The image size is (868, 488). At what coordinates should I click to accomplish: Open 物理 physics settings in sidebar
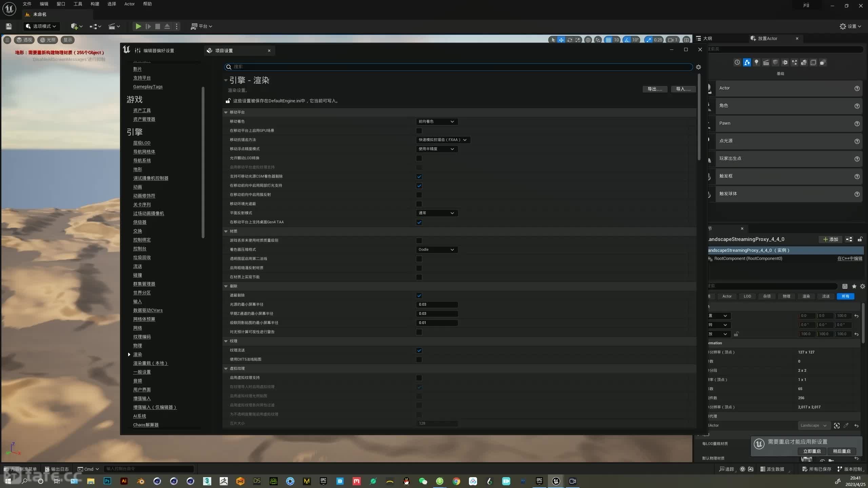point(137,345)
